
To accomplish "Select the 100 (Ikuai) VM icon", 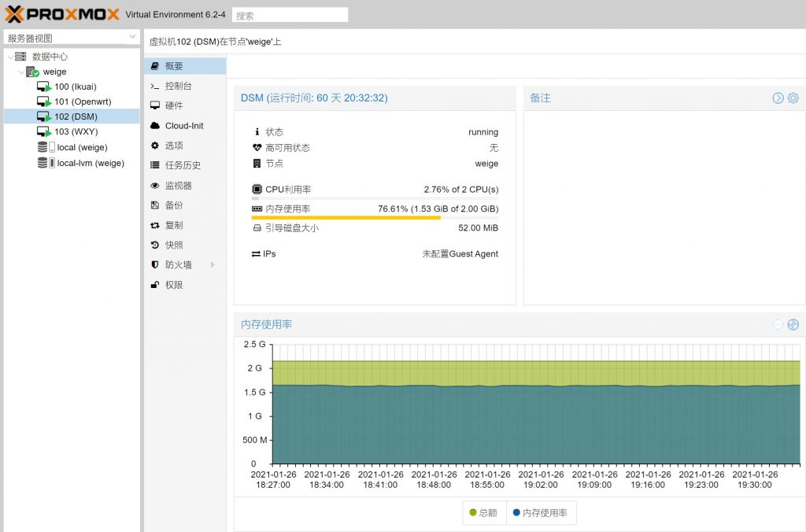I will click(43, 87).
